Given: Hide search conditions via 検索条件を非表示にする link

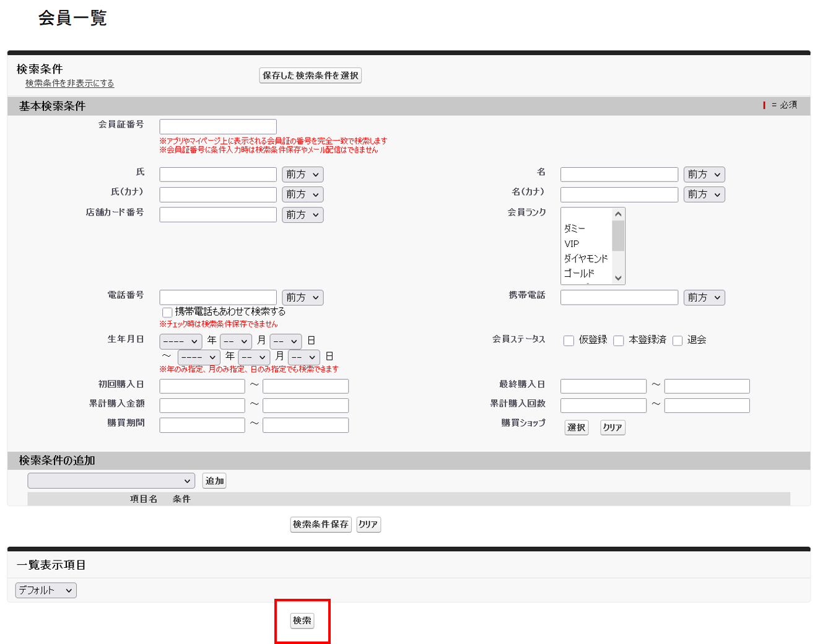Looking at the screenshot, I should pyautogui.click(x=70, y=83).
